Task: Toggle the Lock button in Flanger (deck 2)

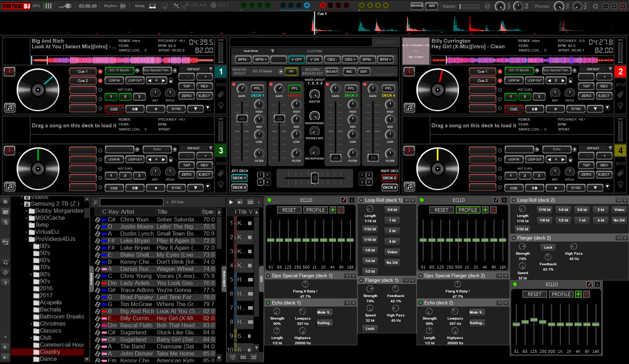Action: [548, 248]
